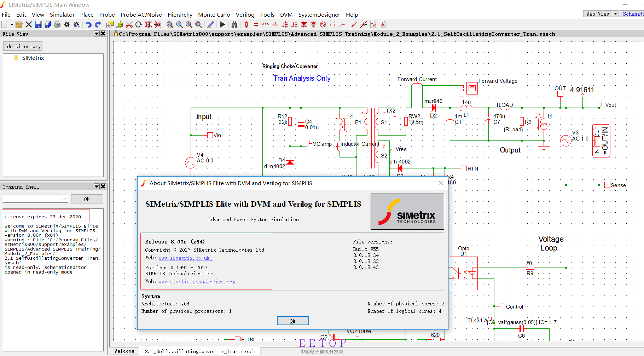Image resolution: width=644 pixels, height=356 pixels.
Task: Open the Monte Carlo menu
Action: pyautogui.click(x=214, y=15)
